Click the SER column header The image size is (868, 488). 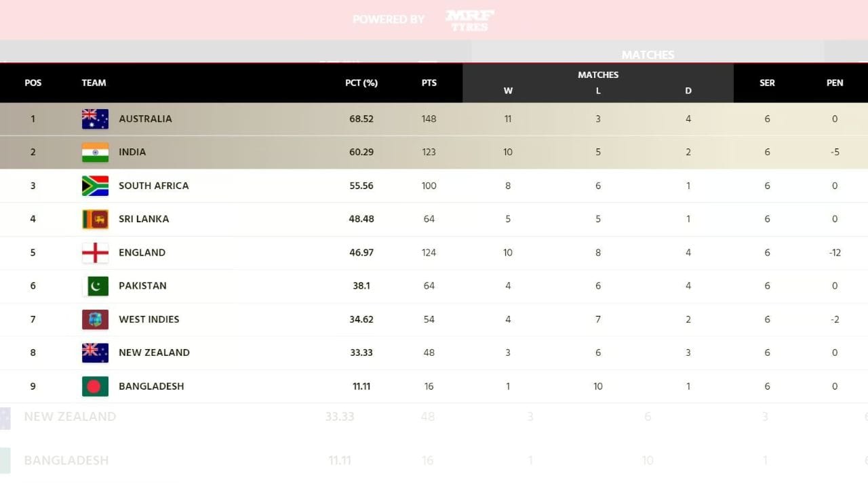(767, 83)
